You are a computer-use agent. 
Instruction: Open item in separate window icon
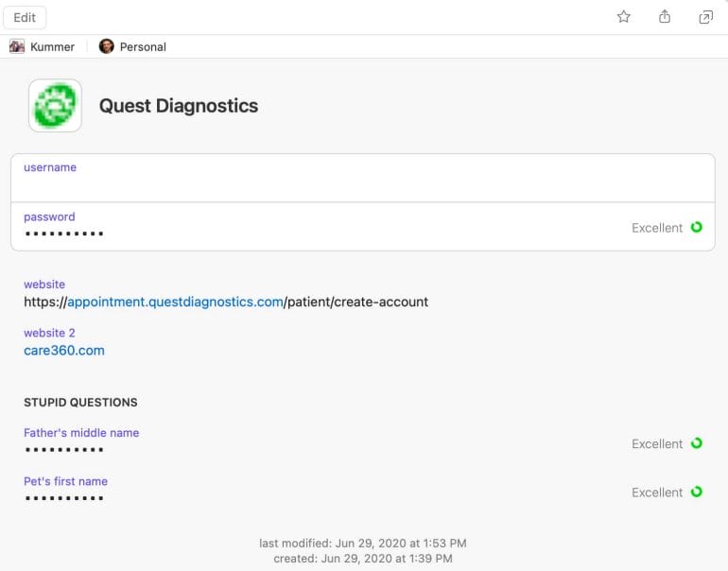click(705, 17)
